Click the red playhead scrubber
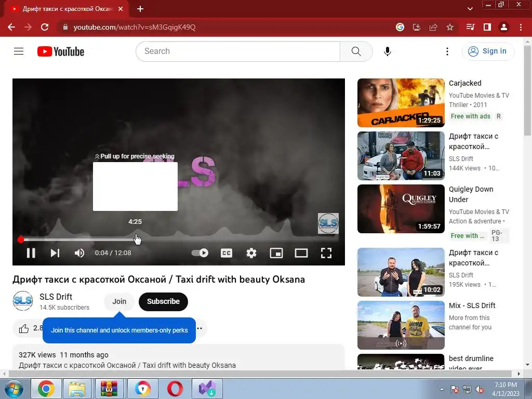 pyautogui.click(x=21, y=240)
